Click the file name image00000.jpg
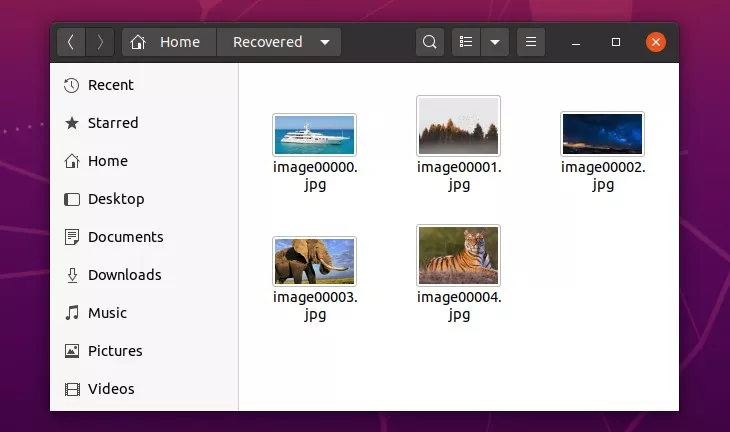This screenshot has height=432, width=730. 315,176
